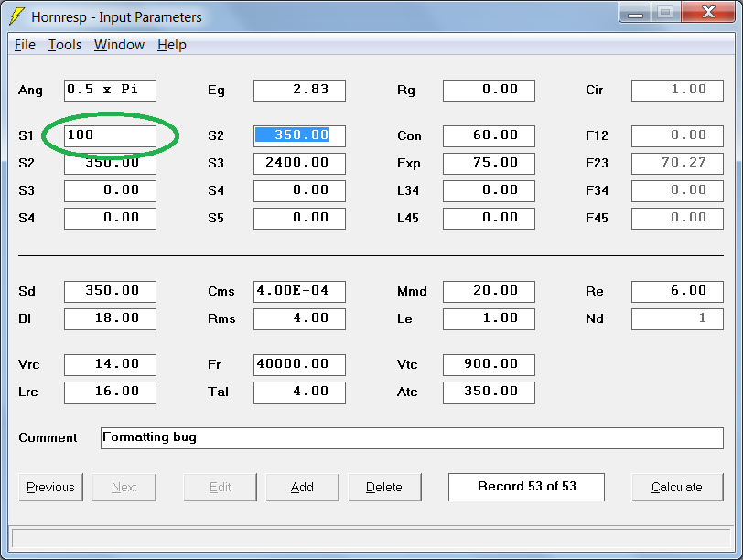
Task: Click the disabled Next button
Action: click(x=124, y=487)
